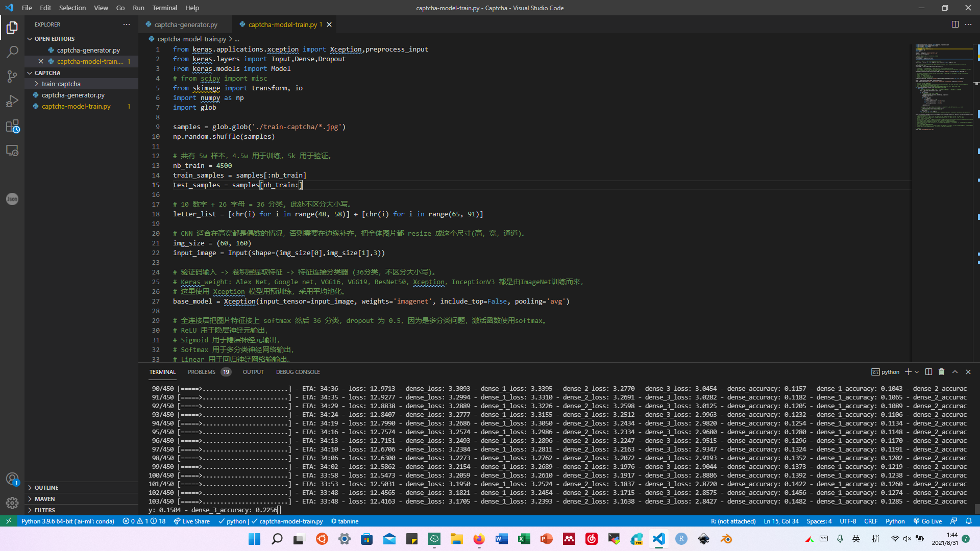Viewport: 980px width, 551px height.
Task: Open the Windows Start button
Action: click(x=254, y=539)
